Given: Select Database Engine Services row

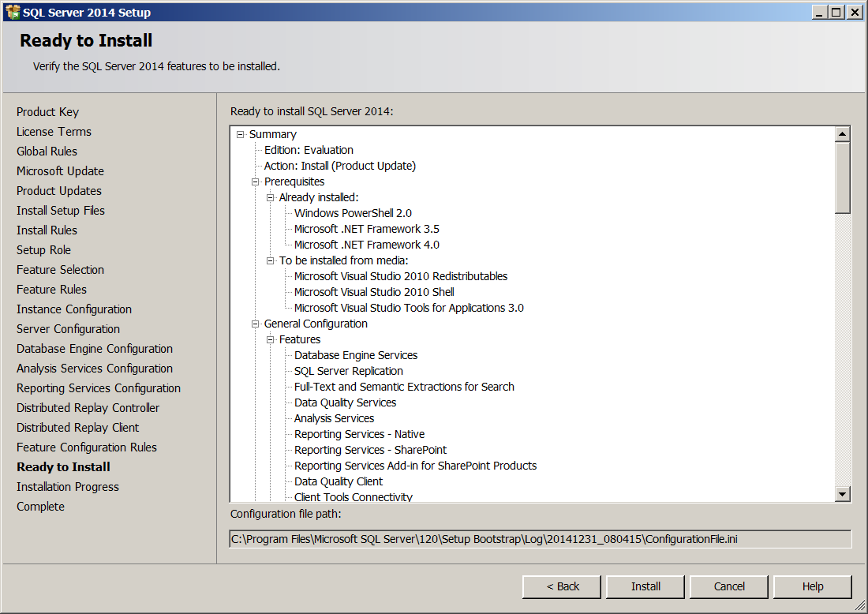Looking at the screenshot, I should coord(356,355).
